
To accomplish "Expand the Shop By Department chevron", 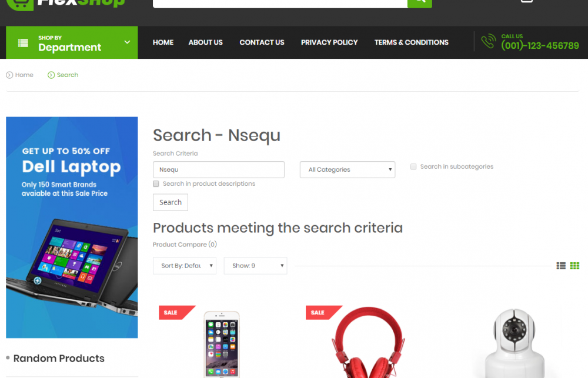I will coord(127,42).
